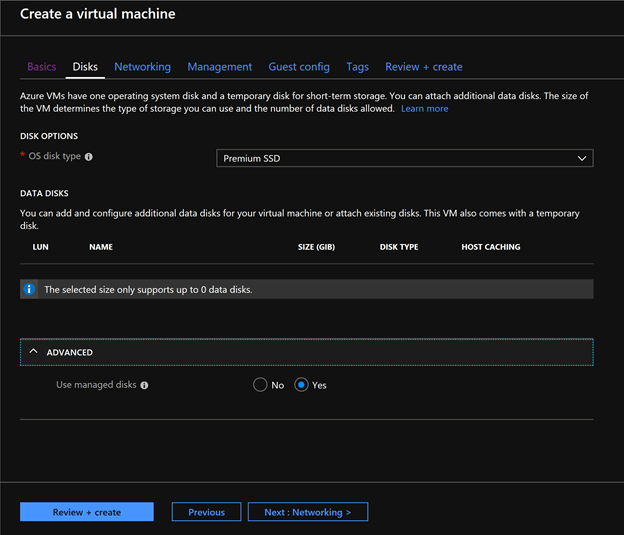Click the HOST CACHING column header
This screenshot has width=624, height=535.
pos(491,247)
